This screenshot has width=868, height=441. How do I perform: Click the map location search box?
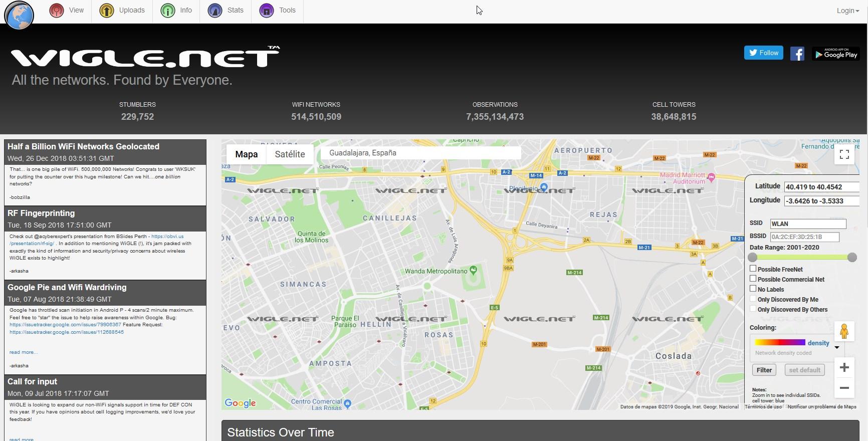coord(420,153)
